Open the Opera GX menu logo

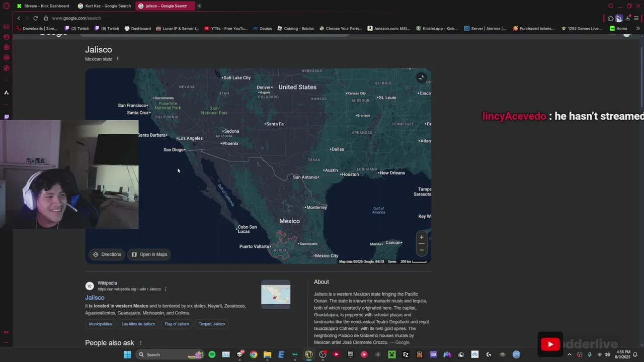(x=6, y=6)
